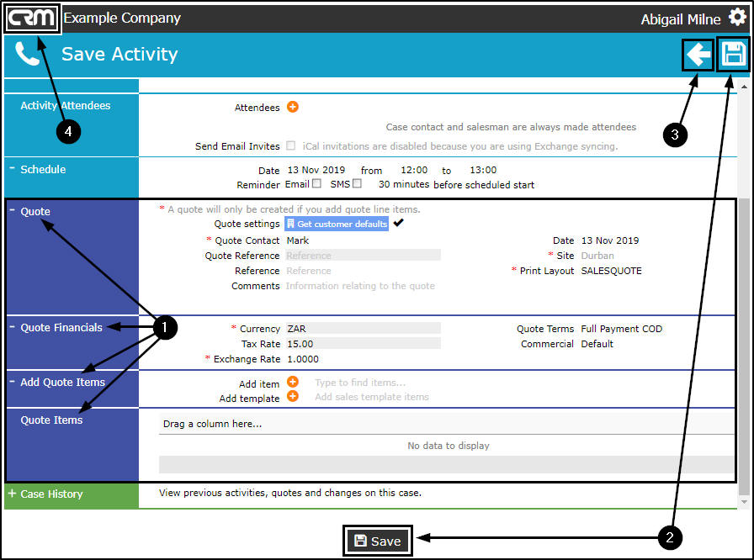Click the phone icon in the header
This screenshot has height=560, width=754.
(x=28, y=54)
